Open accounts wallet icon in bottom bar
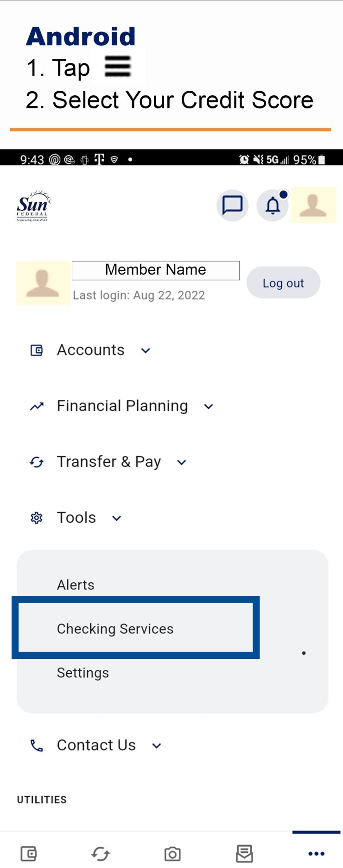The height and width of the screenshot is (868, 343). click(29, 853)
